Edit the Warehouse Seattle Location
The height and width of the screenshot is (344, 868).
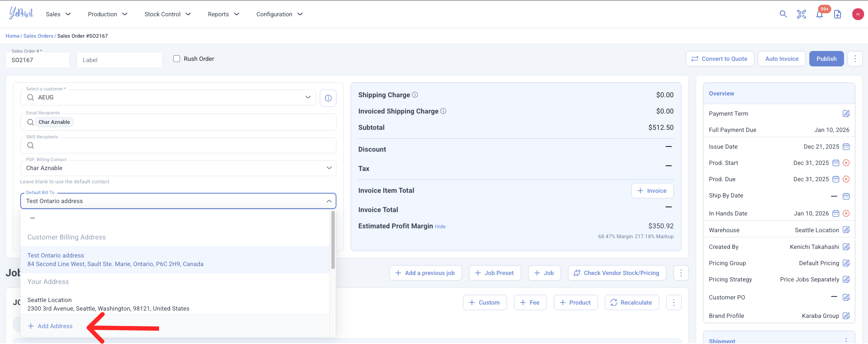(x=846, y=230)
